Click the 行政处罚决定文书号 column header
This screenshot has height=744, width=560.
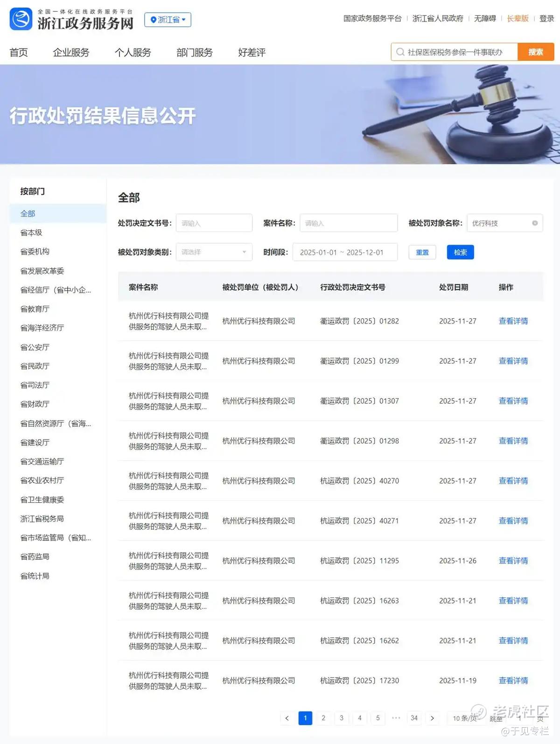tap(353, 287)
